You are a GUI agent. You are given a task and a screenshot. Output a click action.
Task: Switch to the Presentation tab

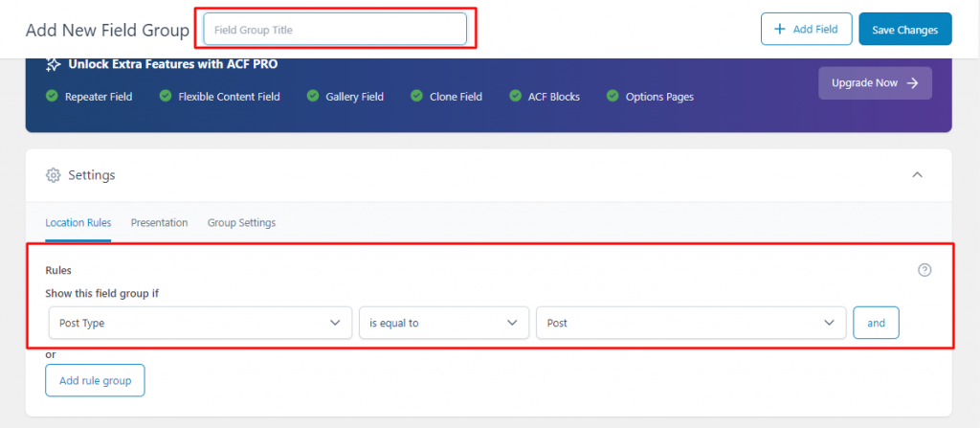159,223
